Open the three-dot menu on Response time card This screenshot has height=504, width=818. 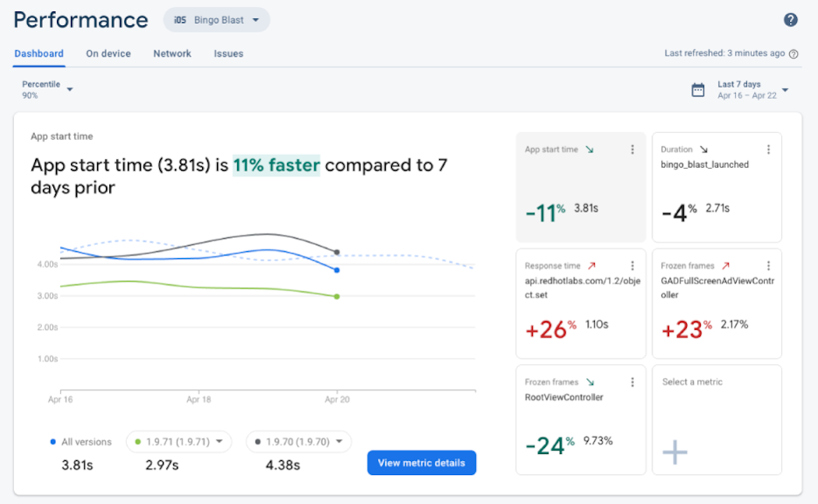(x=633, y=266)
